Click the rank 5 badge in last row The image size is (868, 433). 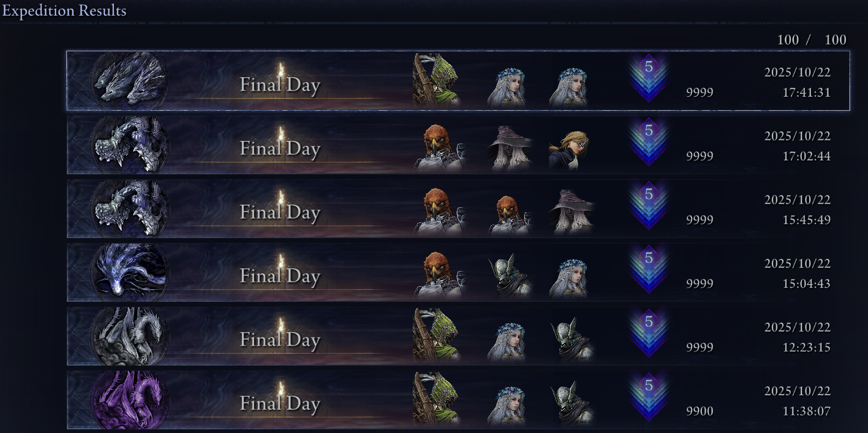(x=649, y=397)
